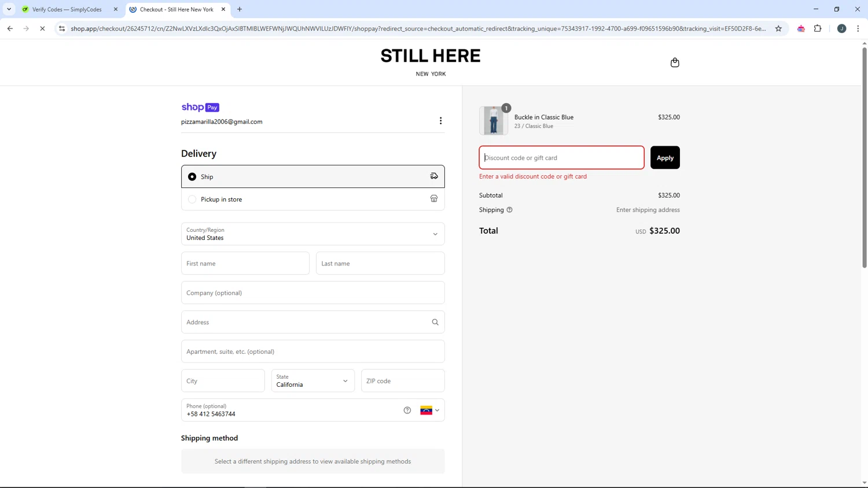
Task: Click the Enter shipping address text
Action: (648, 210)
